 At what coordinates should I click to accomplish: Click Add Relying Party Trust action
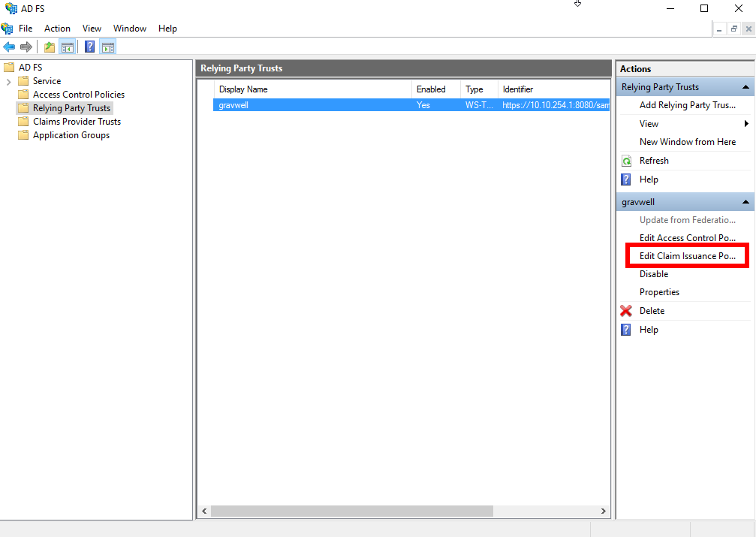point(688,105)
